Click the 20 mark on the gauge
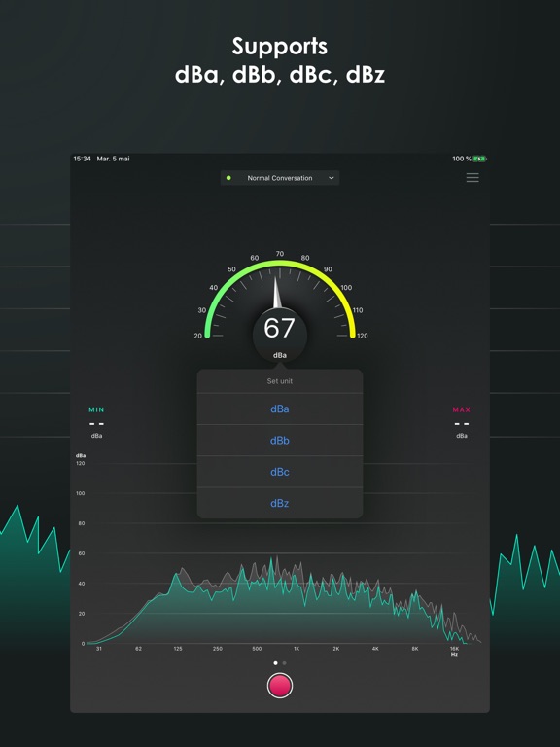 (x=198, y=336)
